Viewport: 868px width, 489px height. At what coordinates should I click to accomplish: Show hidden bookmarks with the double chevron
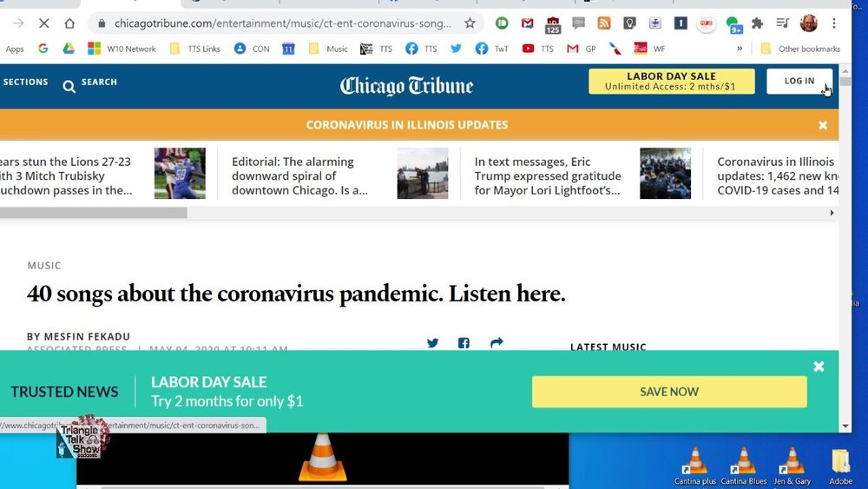740,49
